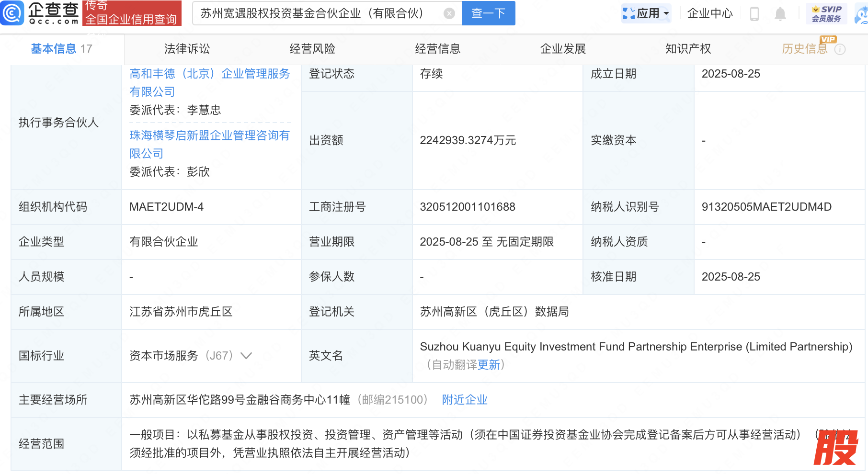Switch to the 法律诉讼 tab
868x474 pixels.
187,49
